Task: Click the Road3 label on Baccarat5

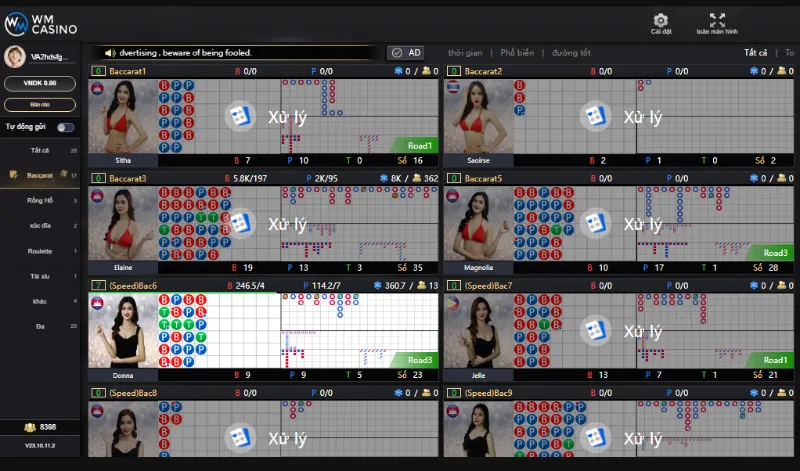Action: 773,253
